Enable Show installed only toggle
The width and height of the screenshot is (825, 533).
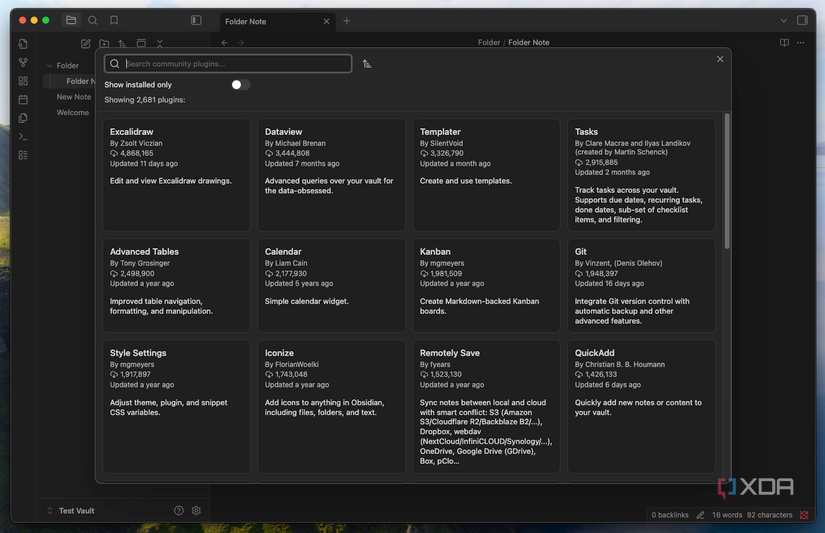pos(240,85)
